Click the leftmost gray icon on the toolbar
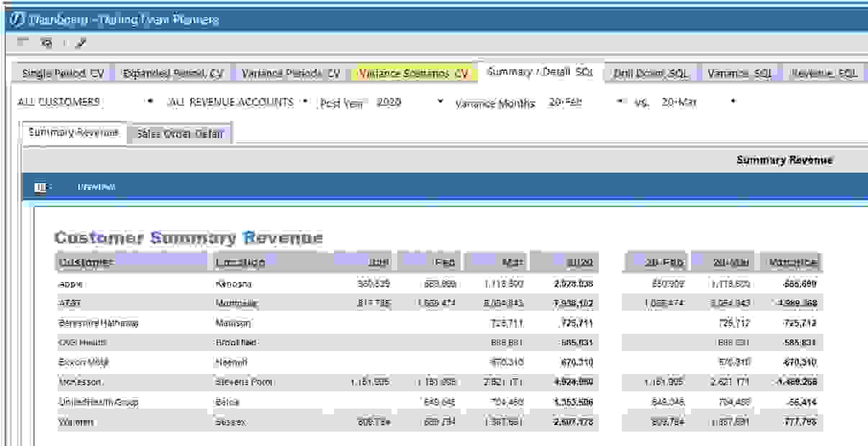The height and width of the screenshot is (446, 868). [x=22, y=42]
